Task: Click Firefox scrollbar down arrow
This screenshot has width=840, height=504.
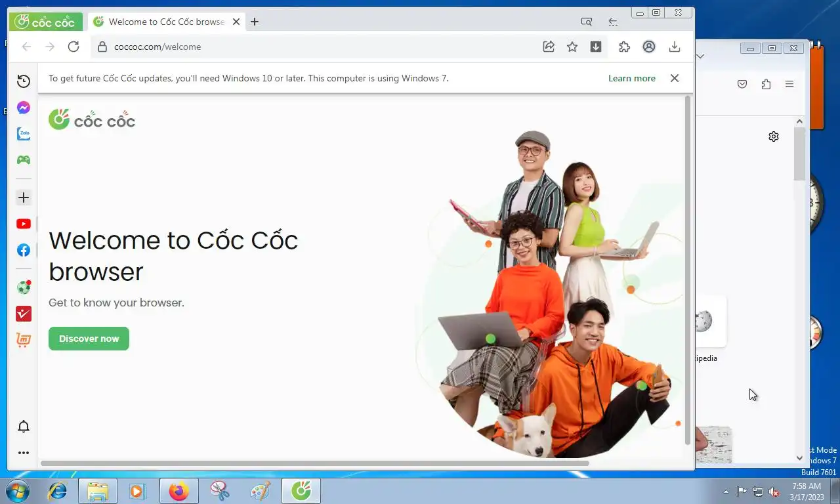Action: point(799,458)
